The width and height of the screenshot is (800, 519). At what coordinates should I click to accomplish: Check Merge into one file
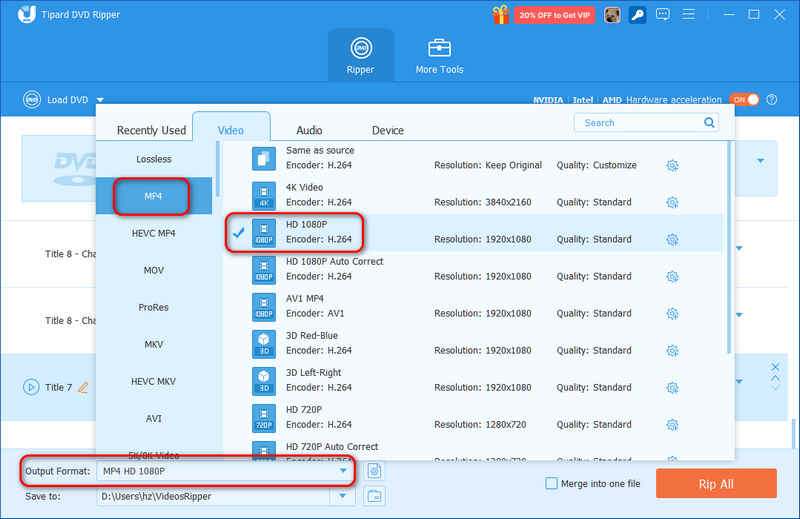click(551, 483)
